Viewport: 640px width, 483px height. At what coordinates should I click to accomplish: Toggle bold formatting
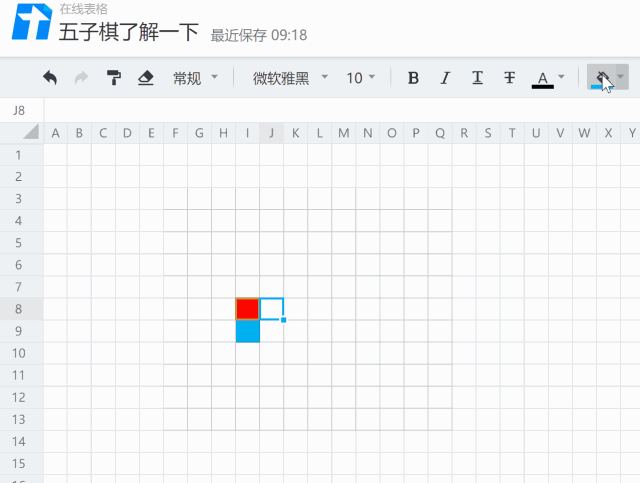[x=414, y=78]
